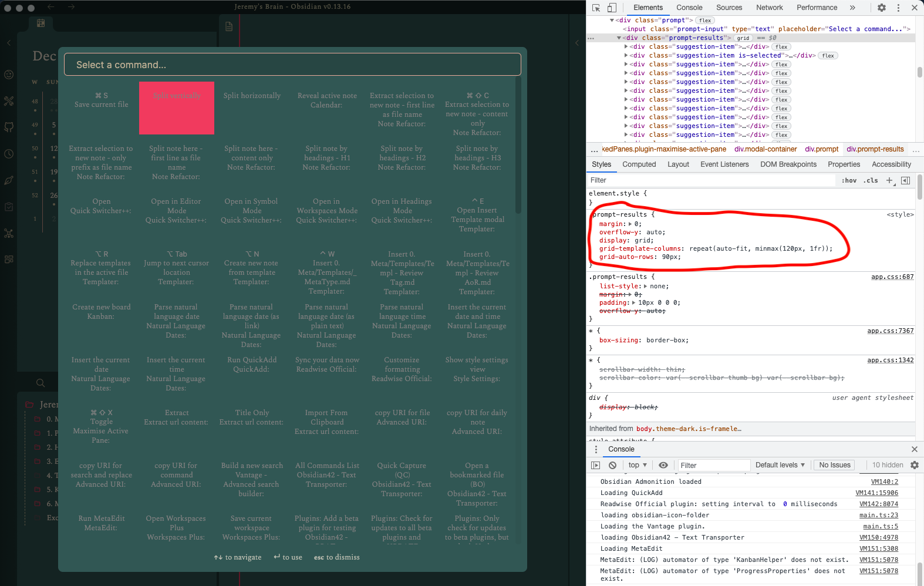Show console sidebar icon
The image size is (924, 586).
click(596, 465)
